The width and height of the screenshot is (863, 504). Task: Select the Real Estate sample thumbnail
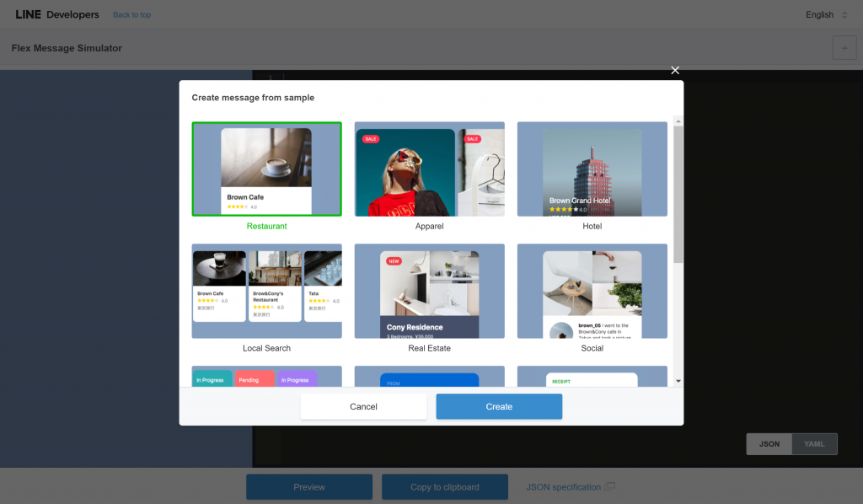[x=429, y=291]
